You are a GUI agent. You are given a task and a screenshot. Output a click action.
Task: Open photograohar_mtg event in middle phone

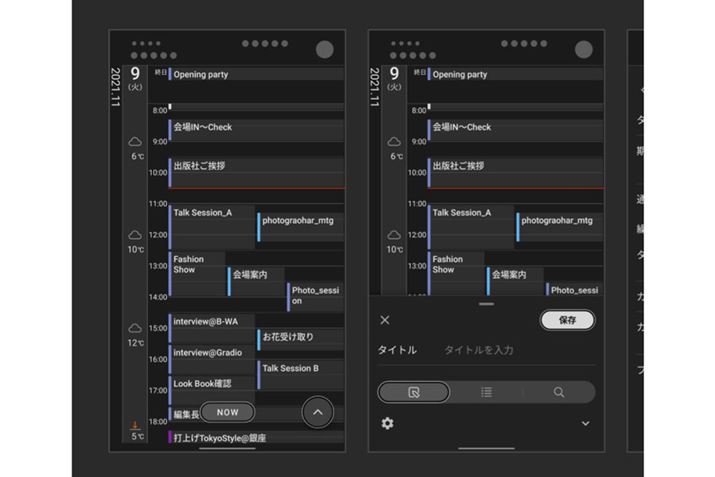pyautogui.click(x=560, y=228)
